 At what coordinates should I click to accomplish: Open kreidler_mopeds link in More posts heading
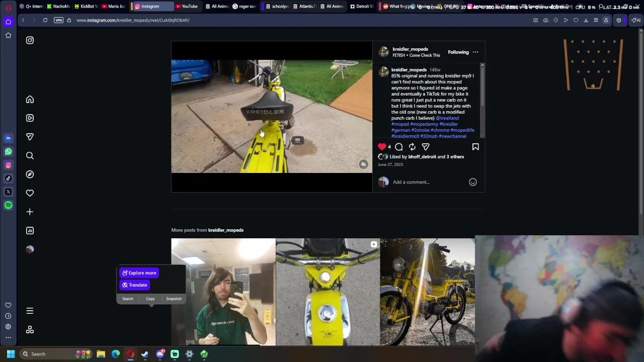pyautogui.click(x=226, y=230)
